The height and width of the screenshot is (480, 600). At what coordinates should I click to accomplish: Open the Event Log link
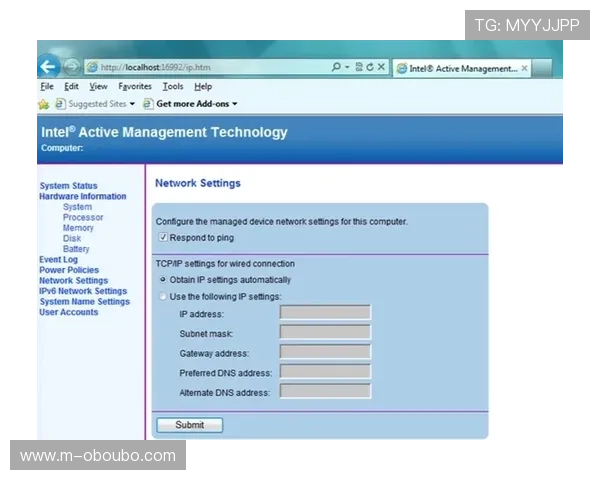click(59, 259)
